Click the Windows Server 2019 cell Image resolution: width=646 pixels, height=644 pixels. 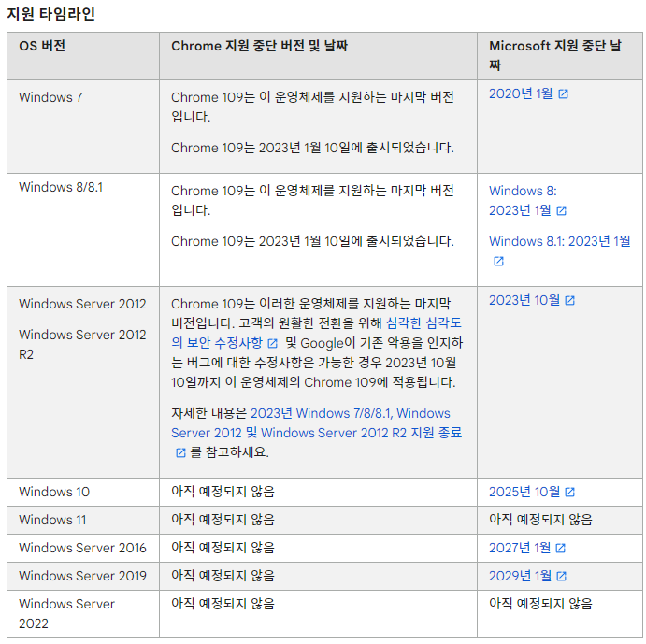pos(82,576)
